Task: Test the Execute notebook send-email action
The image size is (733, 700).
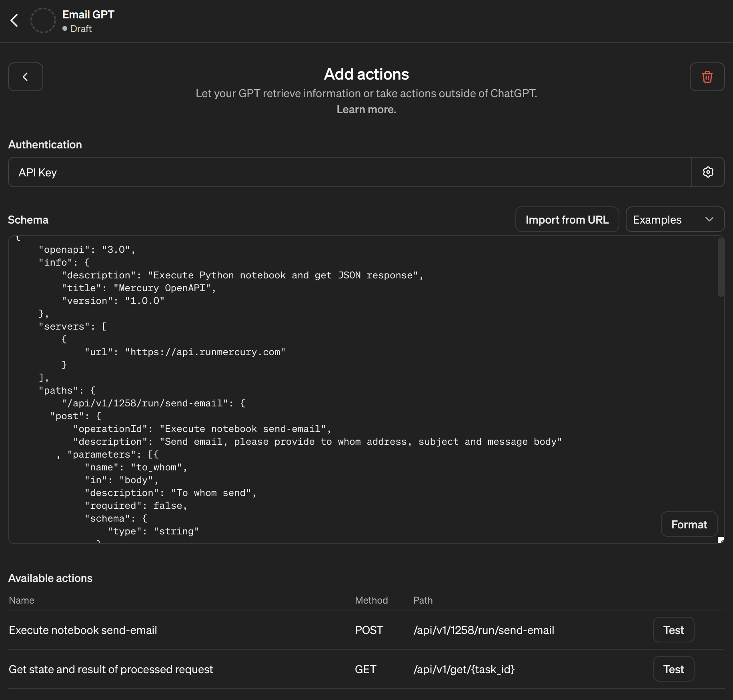Action: click(673, 630)
